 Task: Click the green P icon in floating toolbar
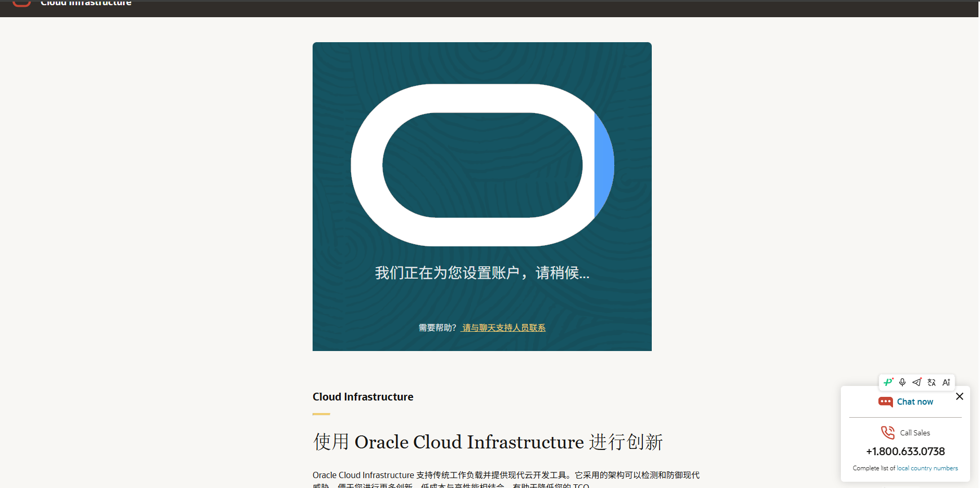pos(888,382)
